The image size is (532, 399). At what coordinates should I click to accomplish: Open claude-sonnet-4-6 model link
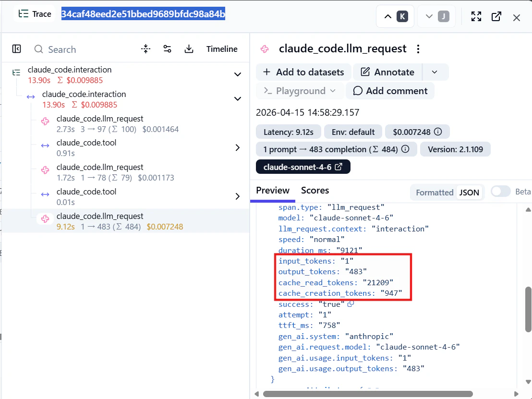pos(303,167)
